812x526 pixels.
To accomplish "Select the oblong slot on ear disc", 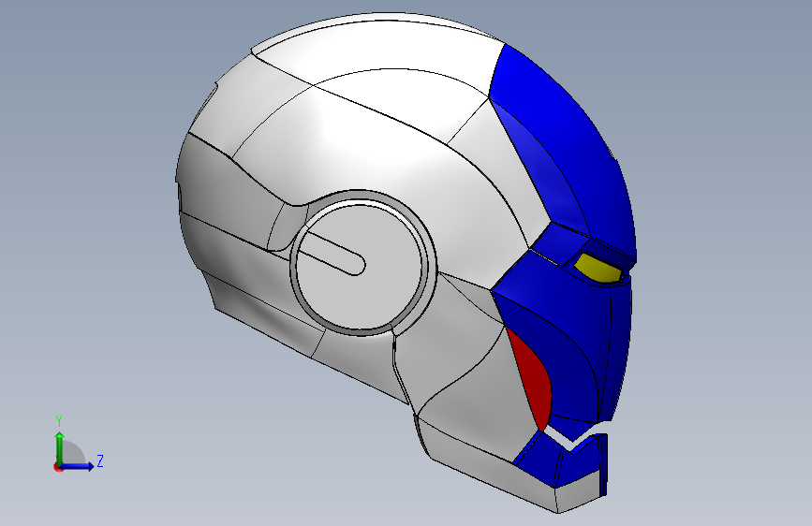I will 332,252.
